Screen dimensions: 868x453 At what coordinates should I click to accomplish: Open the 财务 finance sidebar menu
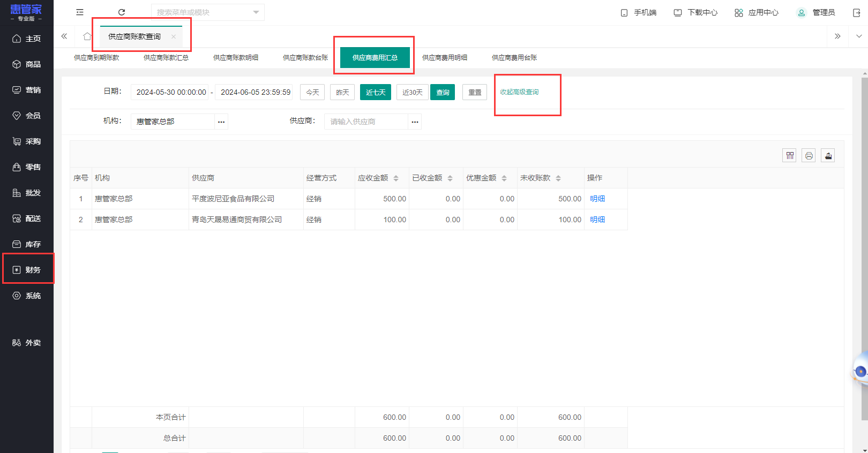click(x=27, y=270)
